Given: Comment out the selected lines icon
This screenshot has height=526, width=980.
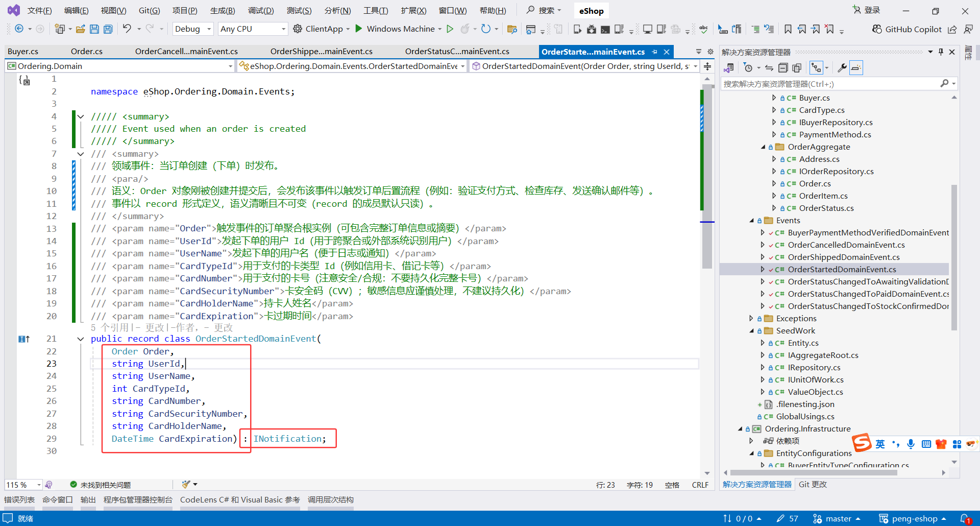Looking at the screenshot, I should point(755,29).
